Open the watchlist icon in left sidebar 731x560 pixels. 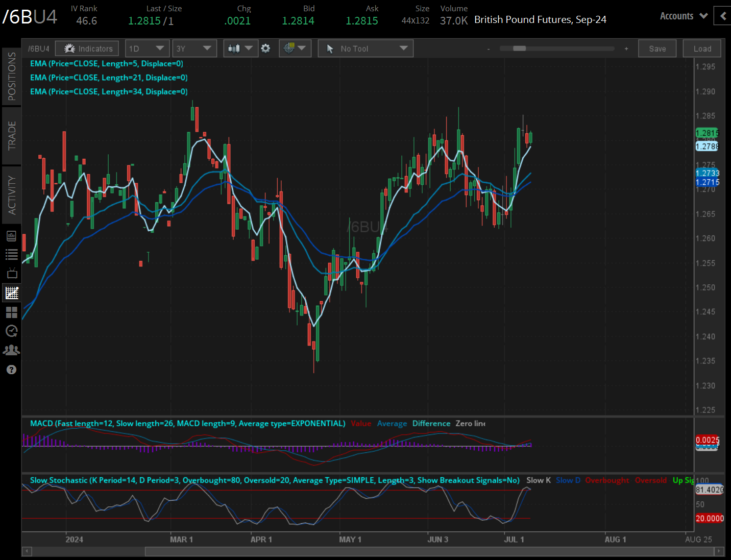[x=11, y=254]
